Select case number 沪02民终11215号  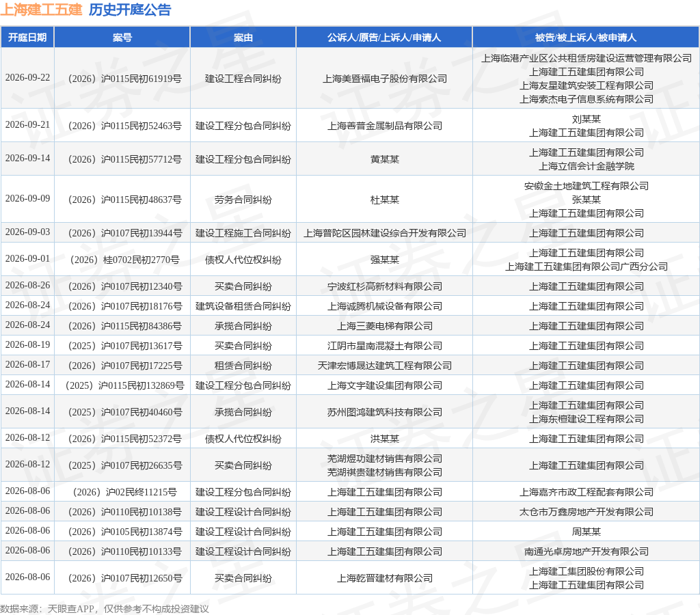pyautogui.click(x=124, y=492)
